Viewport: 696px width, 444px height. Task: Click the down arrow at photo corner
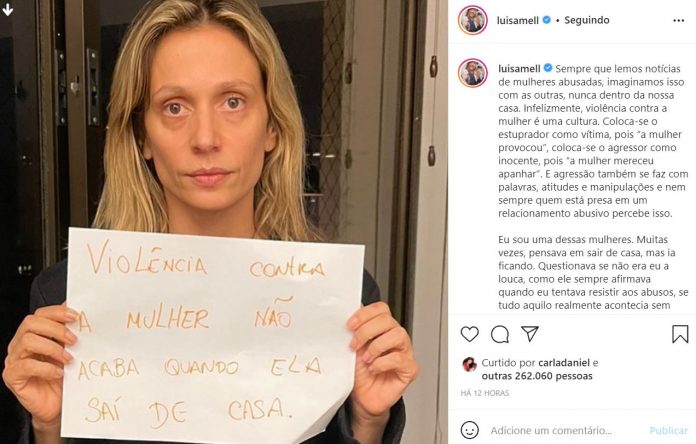pos(8,9)
